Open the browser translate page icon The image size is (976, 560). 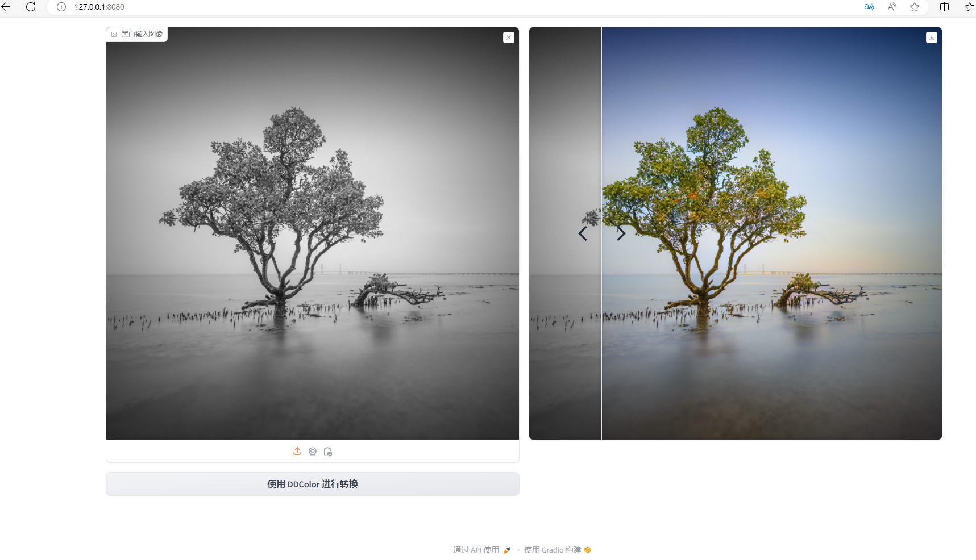point(869,7)
